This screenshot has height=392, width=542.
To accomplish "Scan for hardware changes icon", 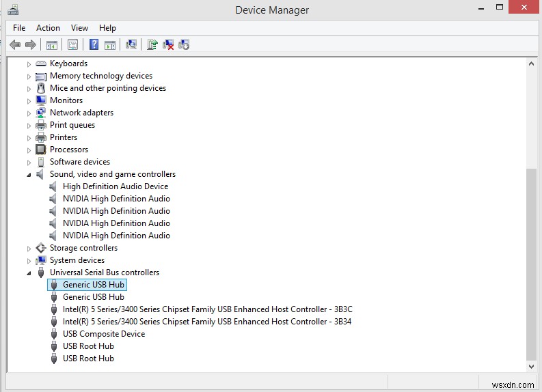I will tap(131, 44).
